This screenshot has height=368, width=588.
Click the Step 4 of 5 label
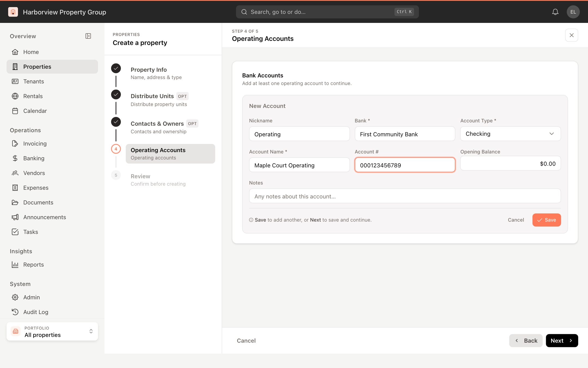point(245,31)
